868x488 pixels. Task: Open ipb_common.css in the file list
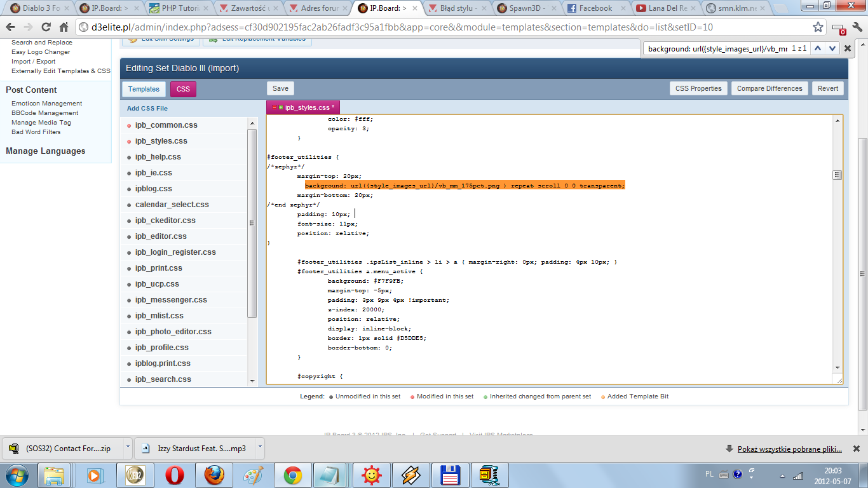[166, 125]
